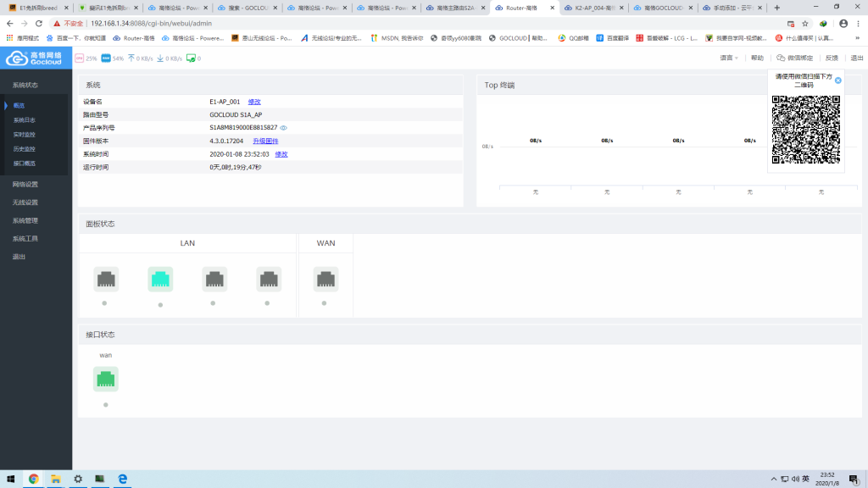Viewport: 868px width, 488px height.
Task: Click the upload speed arrow icon
Action: [x=131, y=58]
